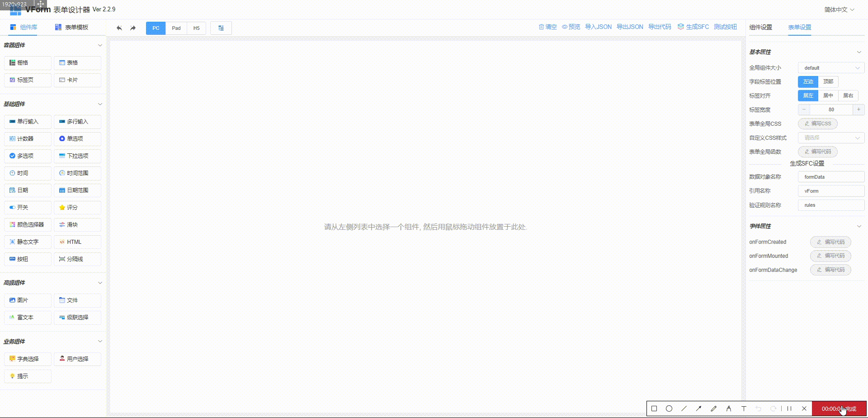Click 编写CSS for 表单全局CSS
The width and height of the screenshot is (868, 418).
tap(817, 123)
